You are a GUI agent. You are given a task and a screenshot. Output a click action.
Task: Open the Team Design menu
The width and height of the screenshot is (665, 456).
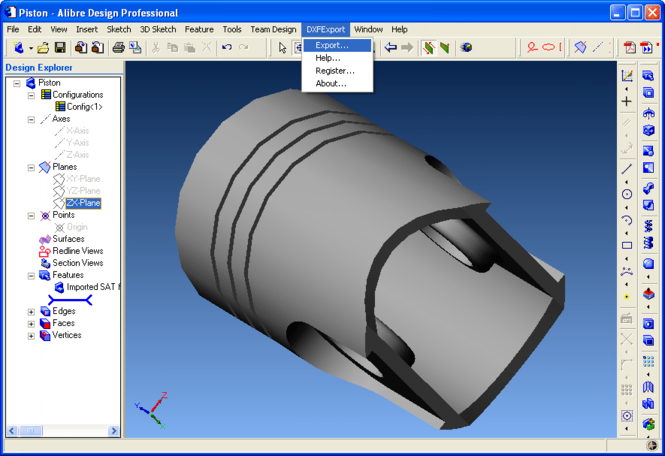coord(273,29)
